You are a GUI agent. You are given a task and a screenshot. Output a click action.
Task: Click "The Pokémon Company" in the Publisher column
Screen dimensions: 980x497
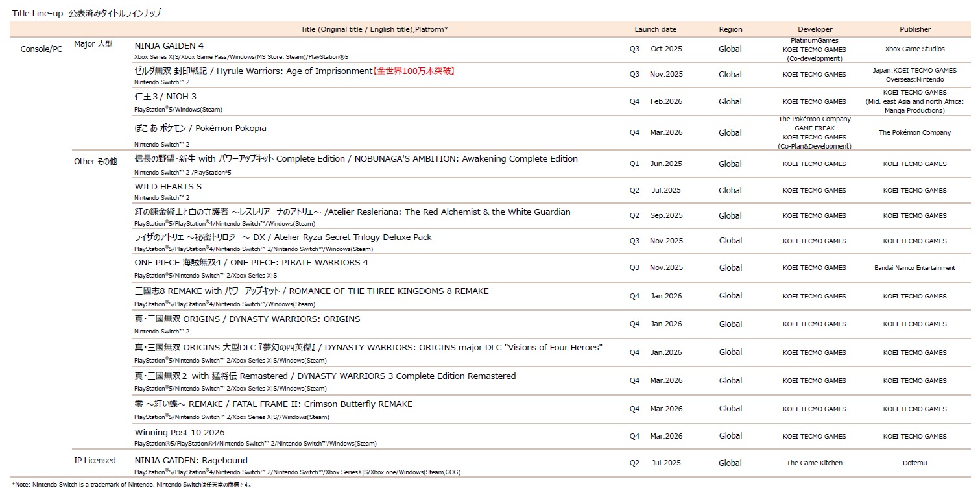point(914,133)
